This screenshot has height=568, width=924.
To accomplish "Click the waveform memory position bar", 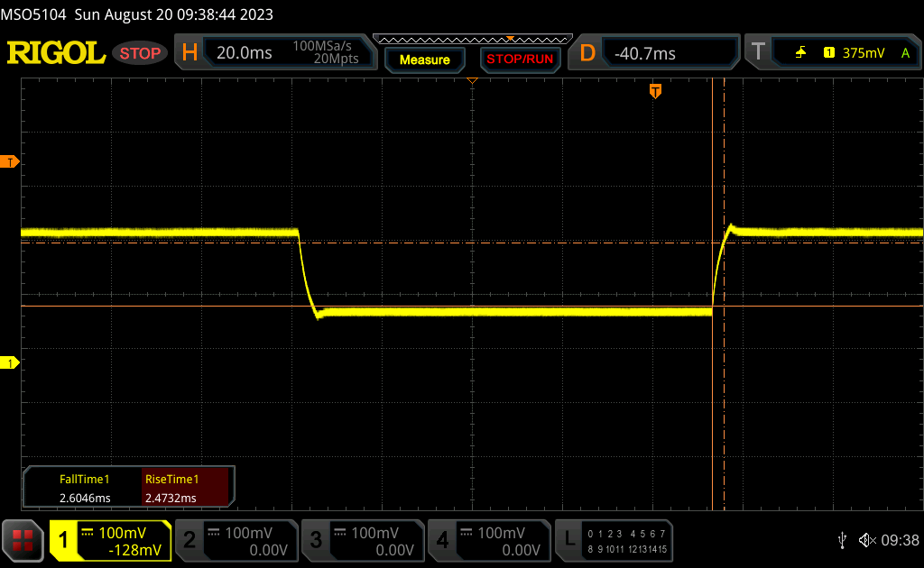I will pos(471,39).
